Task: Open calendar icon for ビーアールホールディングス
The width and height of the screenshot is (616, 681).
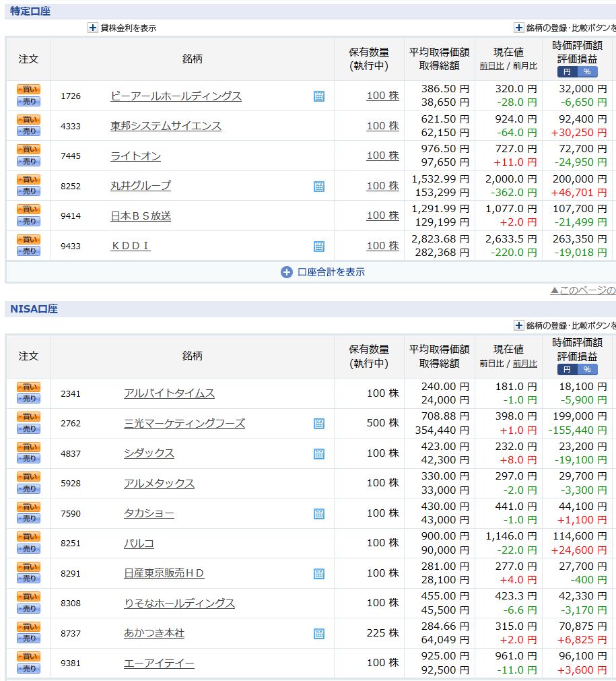Action: [x=319, y=96]
